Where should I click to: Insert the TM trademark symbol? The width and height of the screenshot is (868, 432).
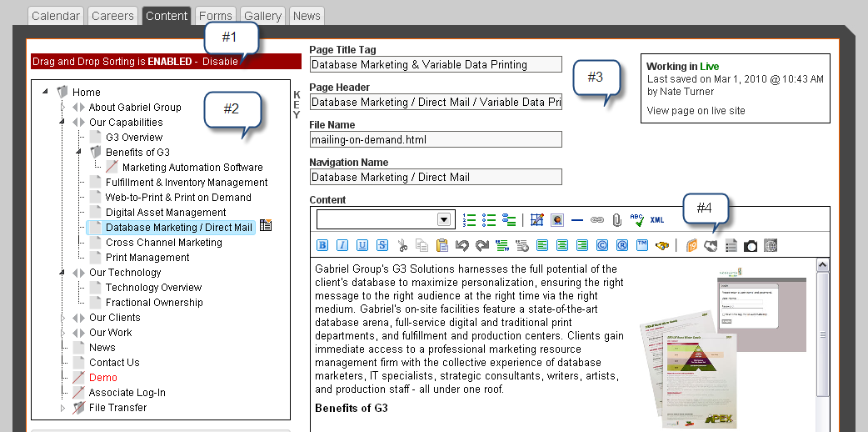pos(641,245)
